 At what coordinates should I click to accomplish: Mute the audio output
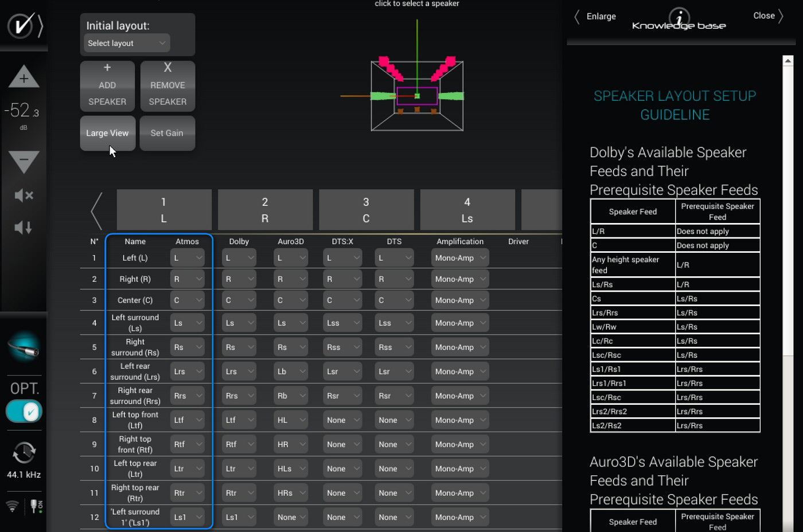24,195
